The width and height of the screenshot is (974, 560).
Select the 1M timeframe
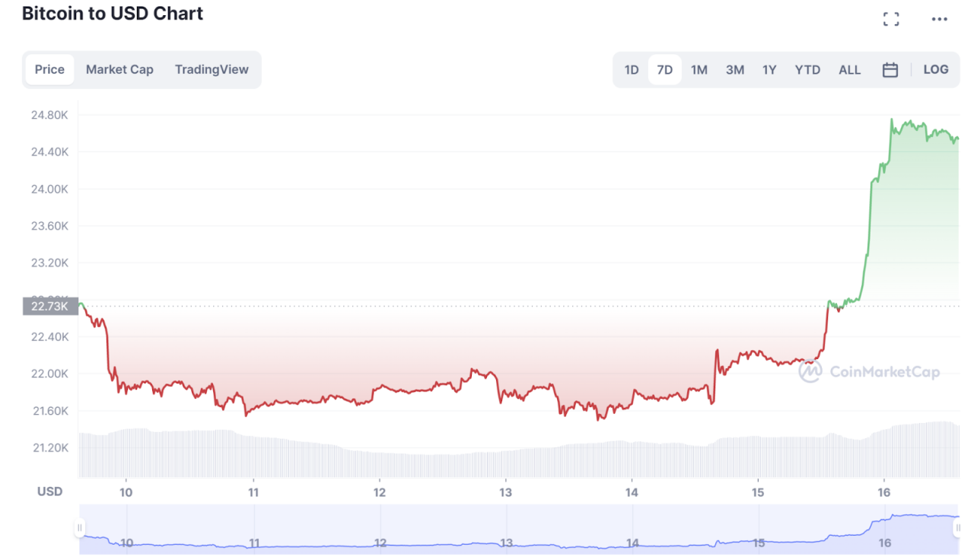699,68
